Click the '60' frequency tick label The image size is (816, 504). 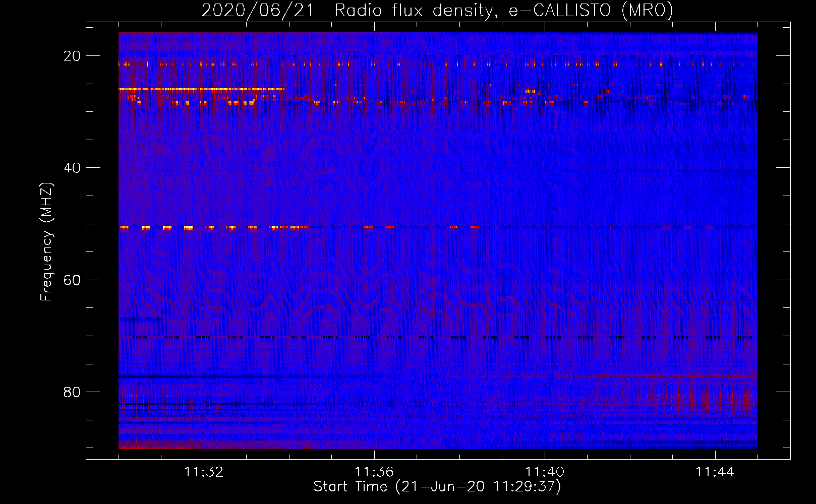click(72, 280)
